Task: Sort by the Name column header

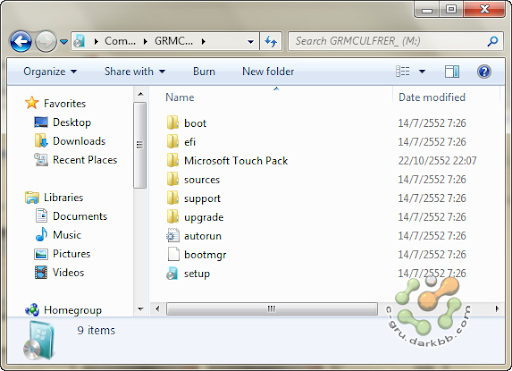Action: pyautogui.click(x=180, y=97)
